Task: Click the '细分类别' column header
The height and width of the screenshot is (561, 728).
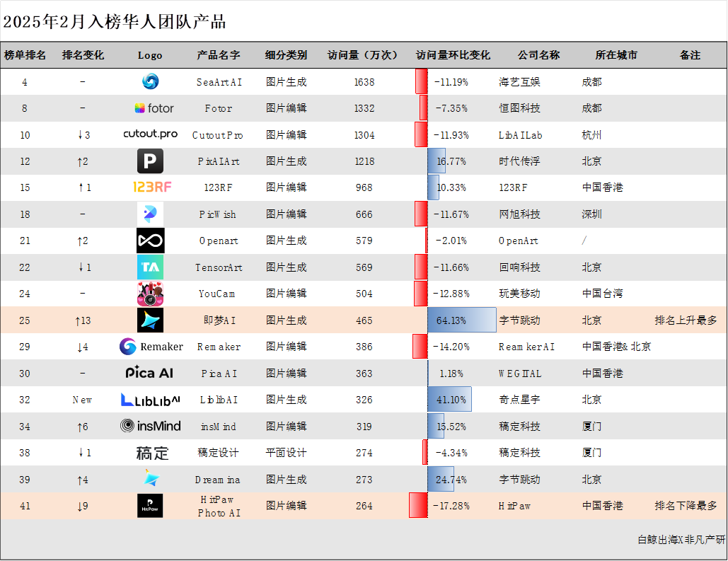Action: coord(286,55)
